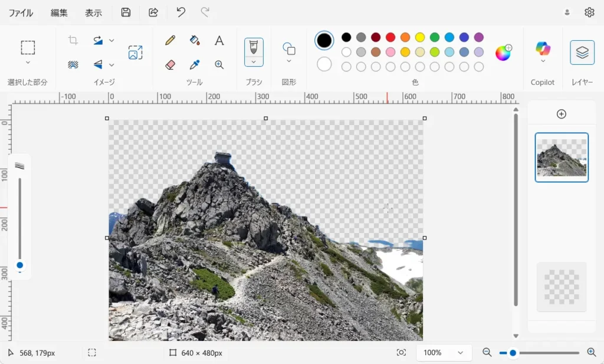Select the secondary white color circle
Image resolution: width=604 pixels, height=364 pixels.
click(324, 64)
